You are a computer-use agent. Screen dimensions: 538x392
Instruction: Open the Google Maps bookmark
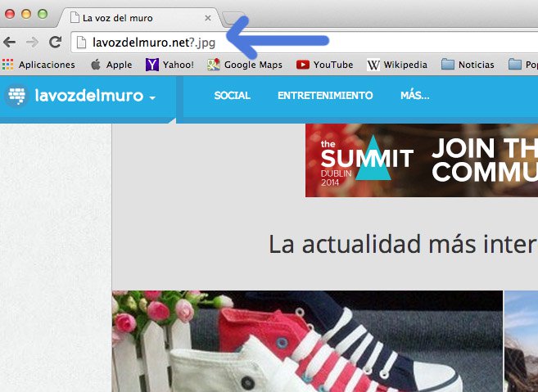[x=245, y=65]
